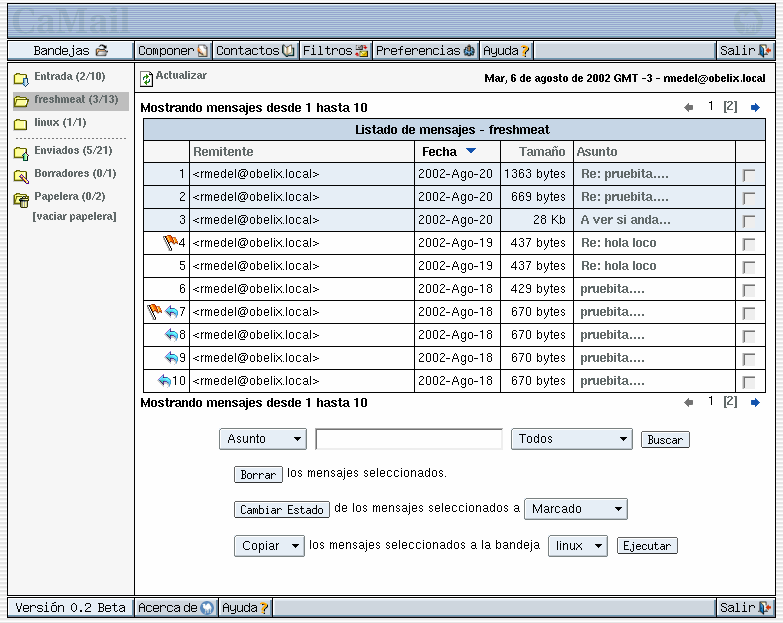Image resolution: width=783 pixels, height=623 pixels.
Task: Tick the checkbox for message 10
Action: click(x=748, y=382)
